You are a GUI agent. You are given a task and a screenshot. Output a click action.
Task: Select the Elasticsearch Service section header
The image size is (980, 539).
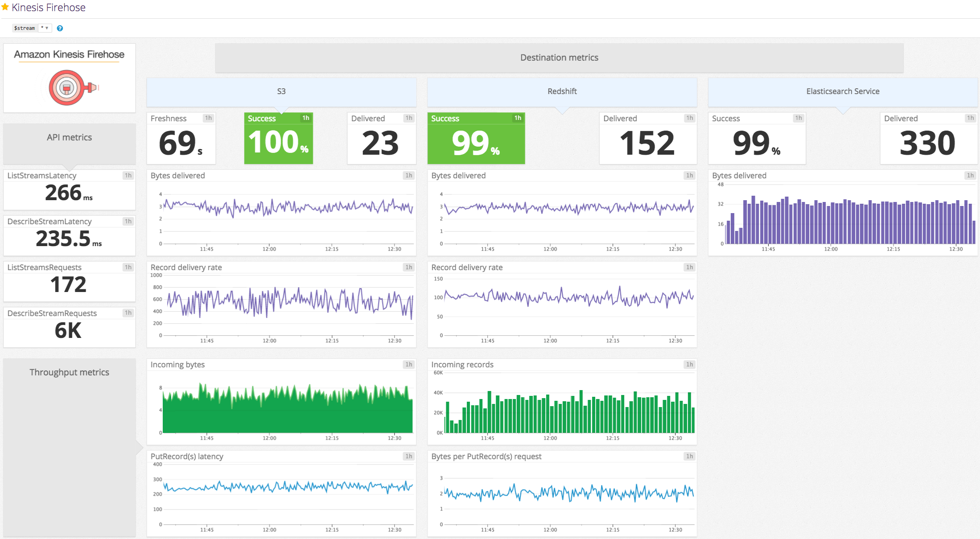pos(843,91)
